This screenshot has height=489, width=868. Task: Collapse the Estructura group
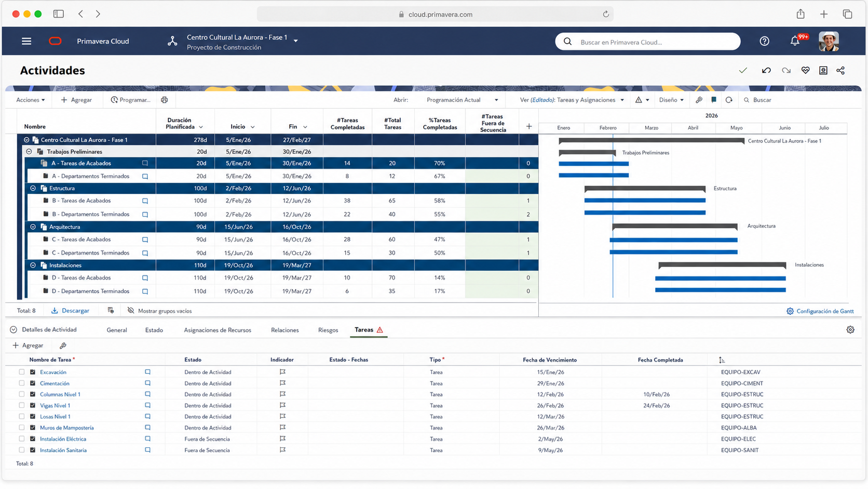pyautogui.click(x=33, y=188)
